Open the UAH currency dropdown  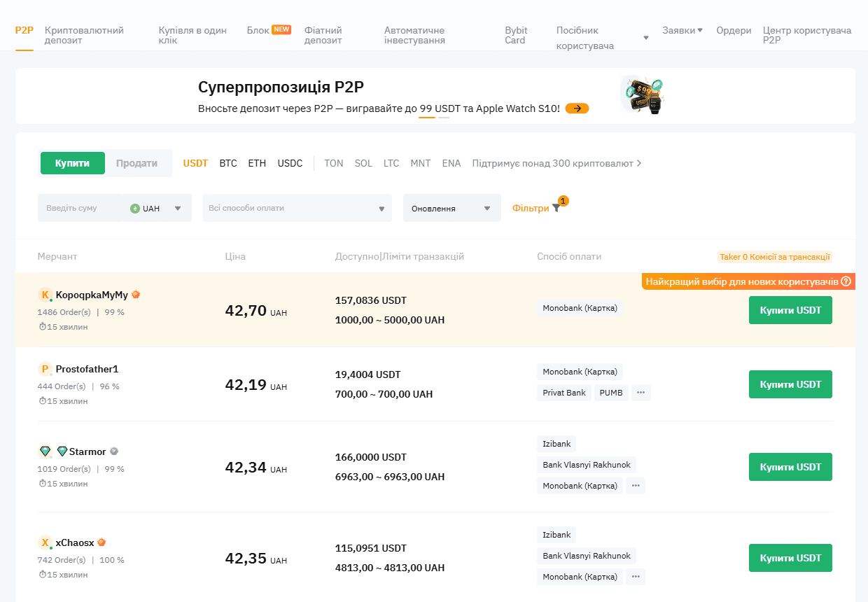157,209
